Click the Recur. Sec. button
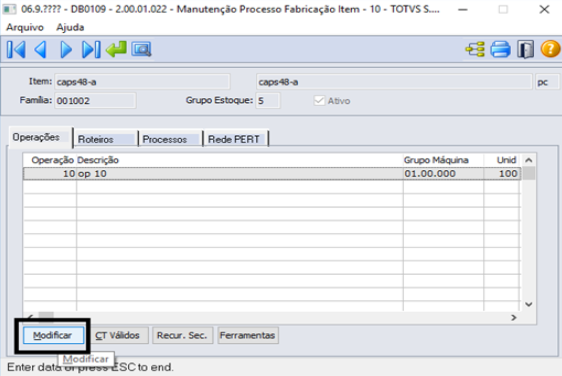562x376 pixels. (x=182, y=335)
